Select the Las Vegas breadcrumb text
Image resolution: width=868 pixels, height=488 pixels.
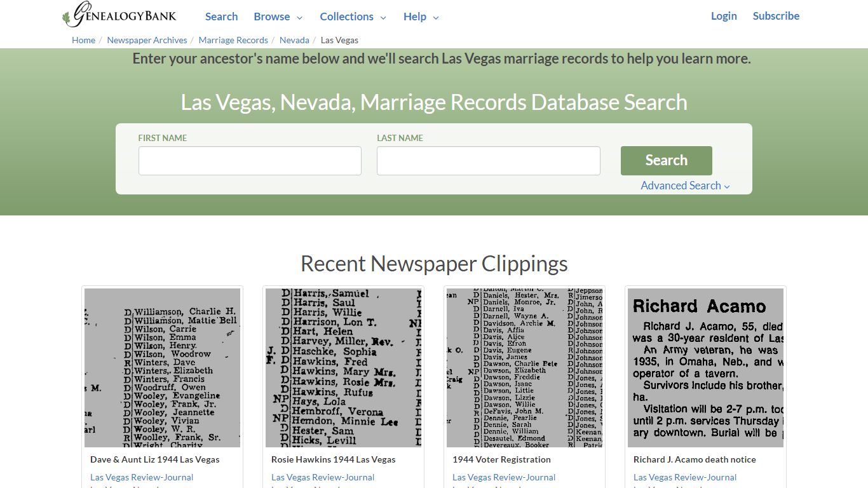(x=339, y=40)
